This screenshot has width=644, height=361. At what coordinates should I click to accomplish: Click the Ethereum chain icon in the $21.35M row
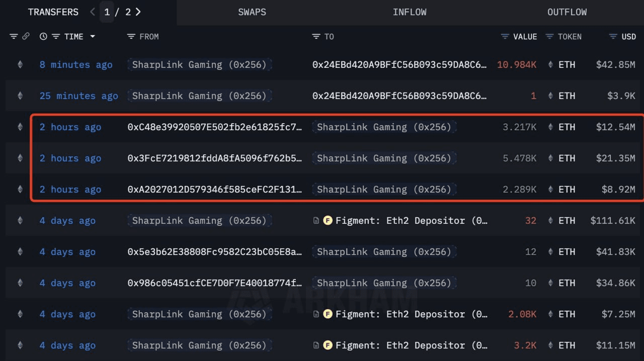(20, 158)
